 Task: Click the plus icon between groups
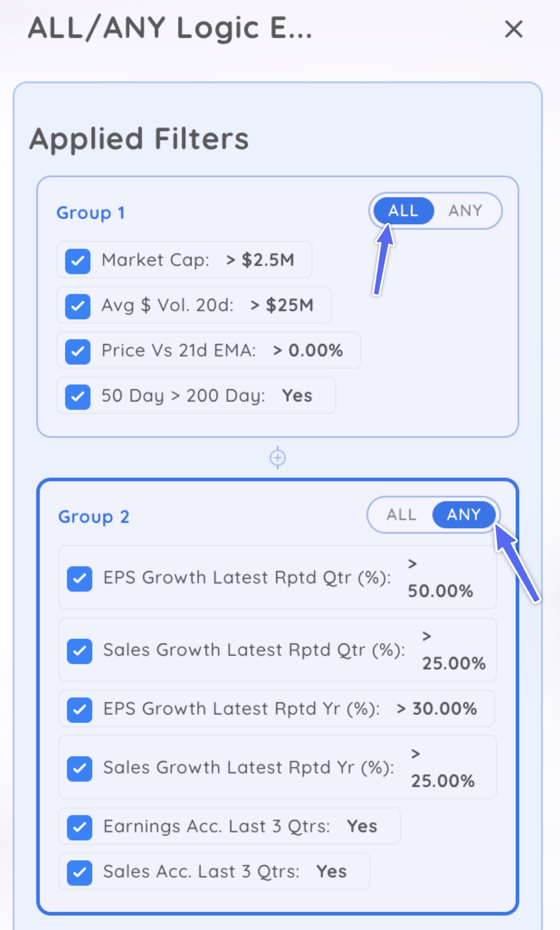pos(277,458)
